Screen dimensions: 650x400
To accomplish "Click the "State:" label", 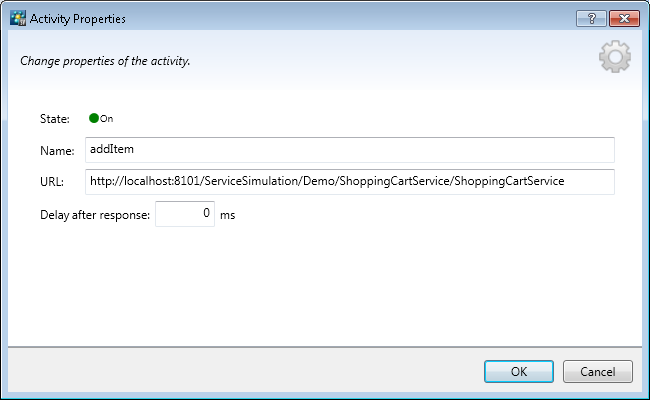I will (x=55, y=119).
